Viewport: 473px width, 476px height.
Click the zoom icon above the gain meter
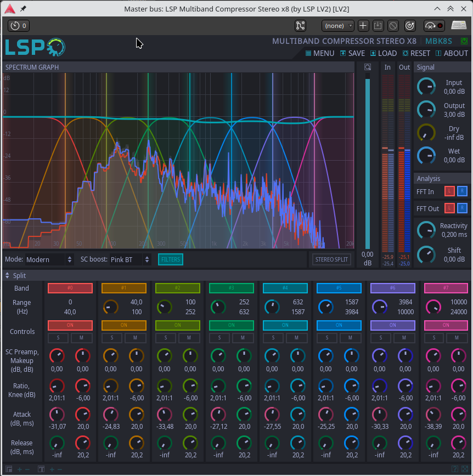click(368, 67)
